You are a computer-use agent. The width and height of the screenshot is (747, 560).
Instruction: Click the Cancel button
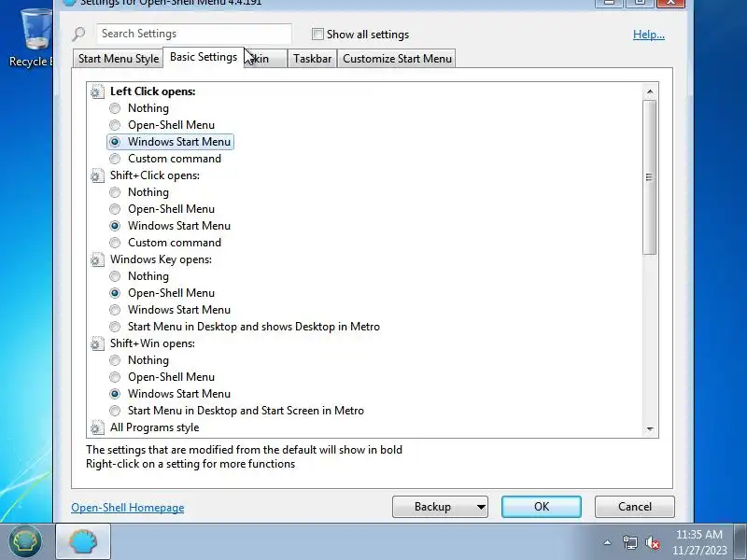pos(635,507)
